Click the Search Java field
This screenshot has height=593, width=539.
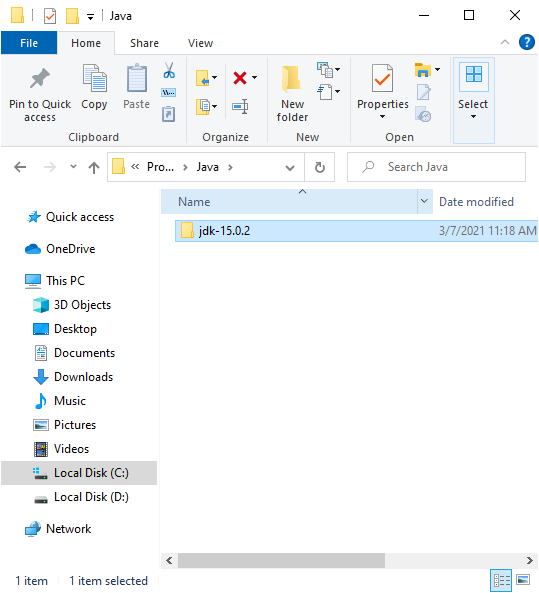pyautogui.click(x=436, y=167)
